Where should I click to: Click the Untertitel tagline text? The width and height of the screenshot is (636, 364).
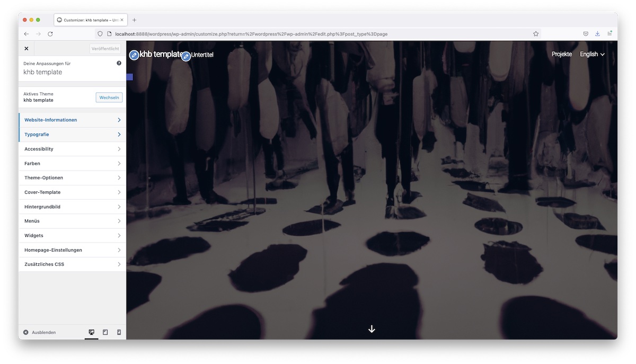click(202, 55)
